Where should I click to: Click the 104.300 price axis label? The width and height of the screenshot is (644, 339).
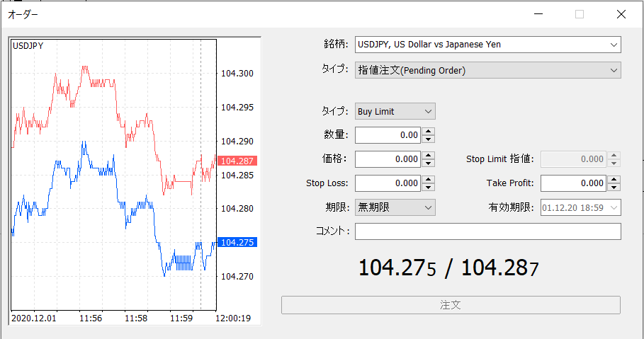(x=237, y=74)
